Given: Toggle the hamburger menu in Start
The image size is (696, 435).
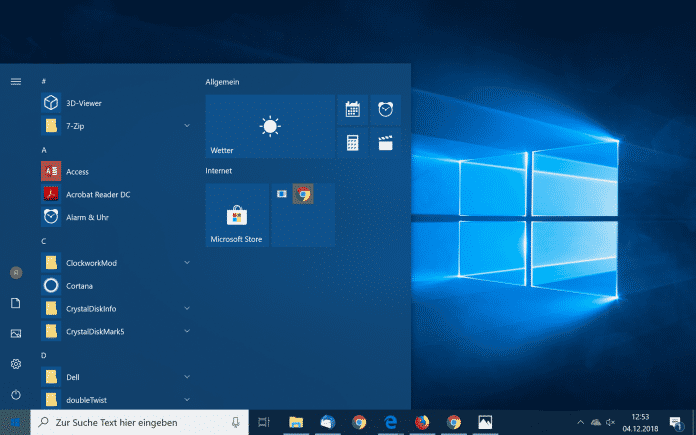Looking at the screenshot, I should click(x=15, y=81).
